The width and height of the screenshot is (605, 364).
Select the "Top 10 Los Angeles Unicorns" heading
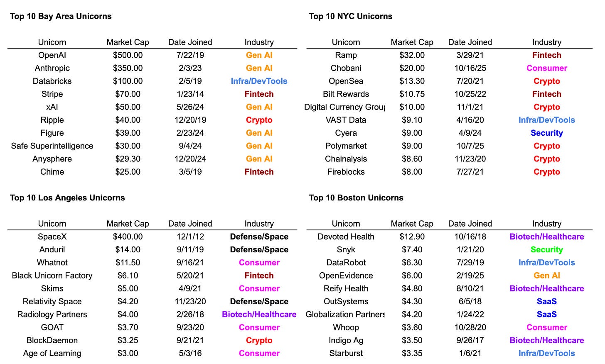(x=67, y=198)
